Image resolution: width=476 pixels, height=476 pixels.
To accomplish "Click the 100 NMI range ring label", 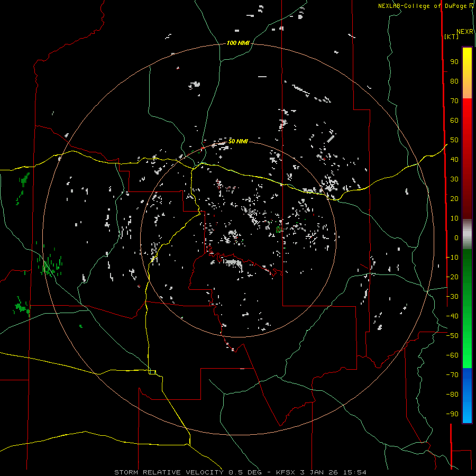I will point(238,43).
